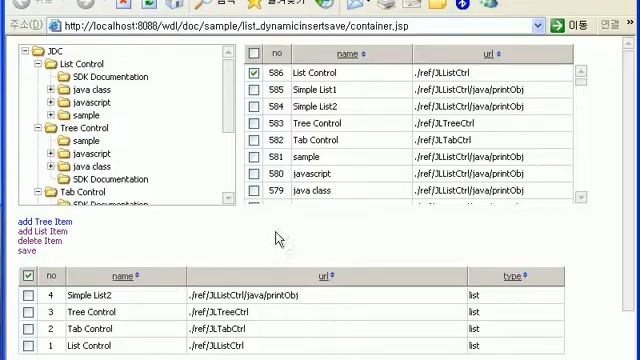Check the checkbox for row 582 Tab Control
The height and width of the screenshot is (360, 640).
click(254, 140)
